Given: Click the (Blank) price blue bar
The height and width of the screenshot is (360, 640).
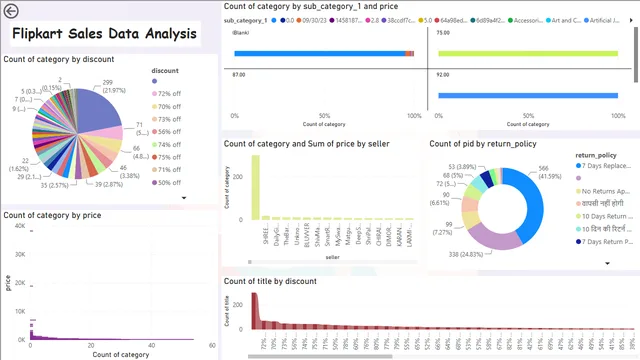Looking at the screenshot, I should (x=320, y=53).
